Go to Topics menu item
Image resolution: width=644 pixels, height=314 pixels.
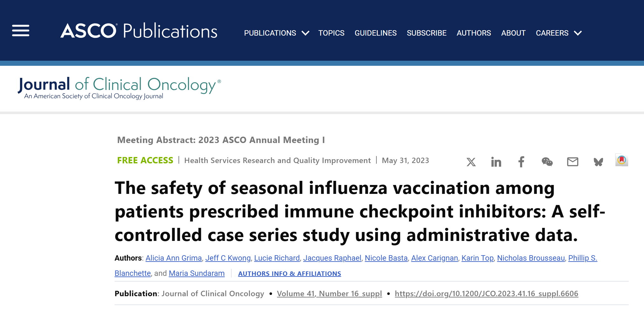coord(331,33)
